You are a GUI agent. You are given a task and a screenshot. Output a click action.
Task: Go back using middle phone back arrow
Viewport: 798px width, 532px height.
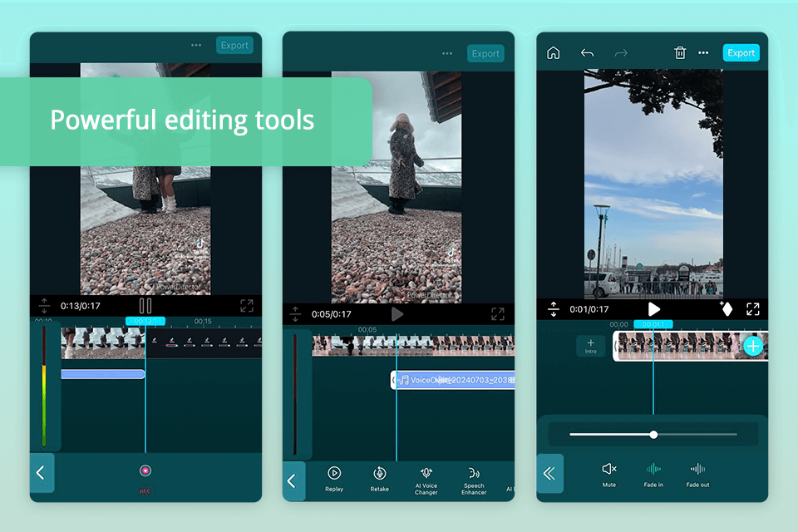coord(293,481)
